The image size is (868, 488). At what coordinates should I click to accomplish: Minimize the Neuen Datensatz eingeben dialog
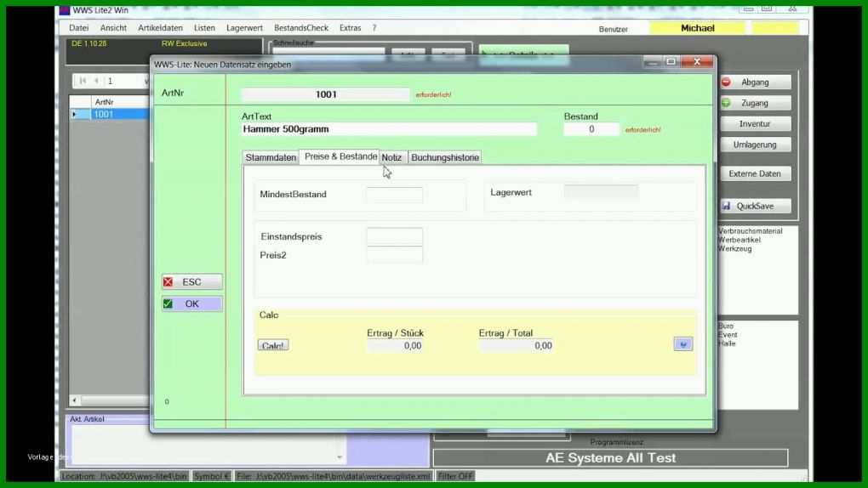652,63
